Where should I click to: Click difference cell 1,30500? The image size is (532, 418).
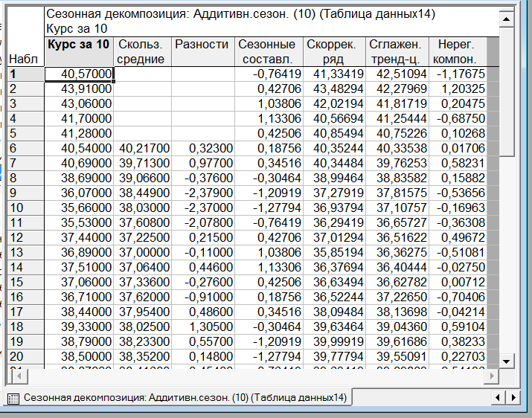[203, 327]
